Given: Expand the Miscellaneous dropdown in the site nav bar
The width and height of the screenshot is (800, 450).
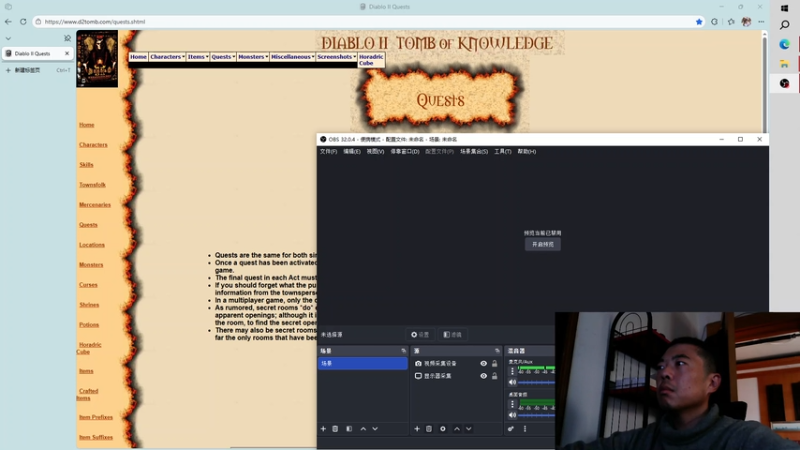Looking at the screenshot, I should click(x=292, y=57).
